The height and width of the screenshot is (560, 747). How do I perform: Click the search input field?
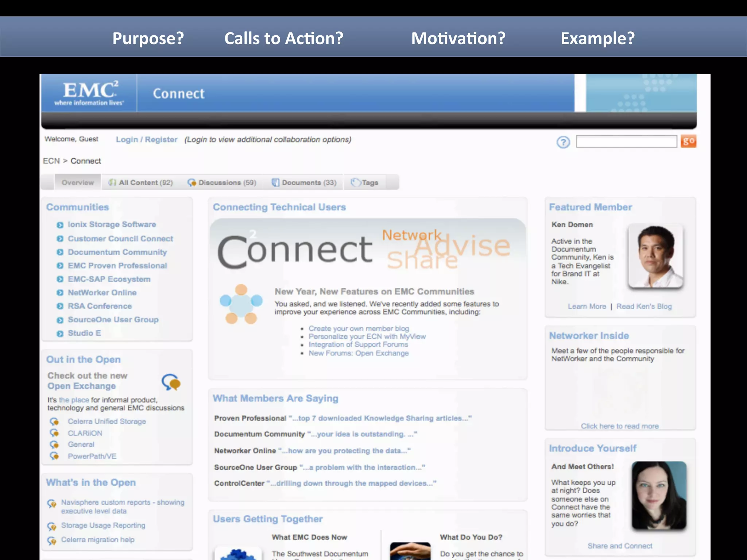pyautogui.click(x=626, y=141)
